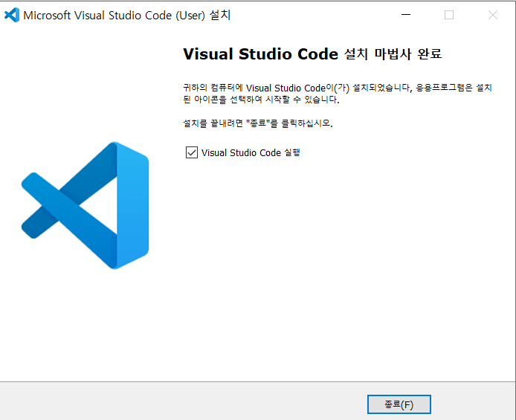
Task: Click the heading Visual Studio Code 설치 마법사 완료
Action: (x=312, y=54)
